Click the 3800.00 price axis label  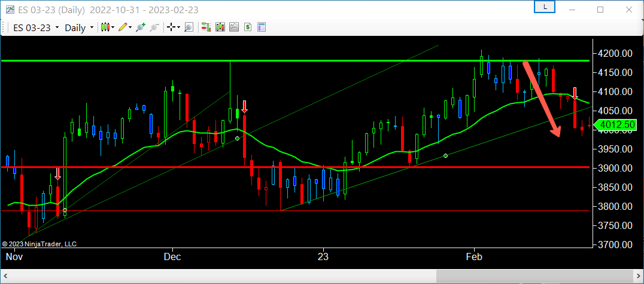tap(615, 206)
